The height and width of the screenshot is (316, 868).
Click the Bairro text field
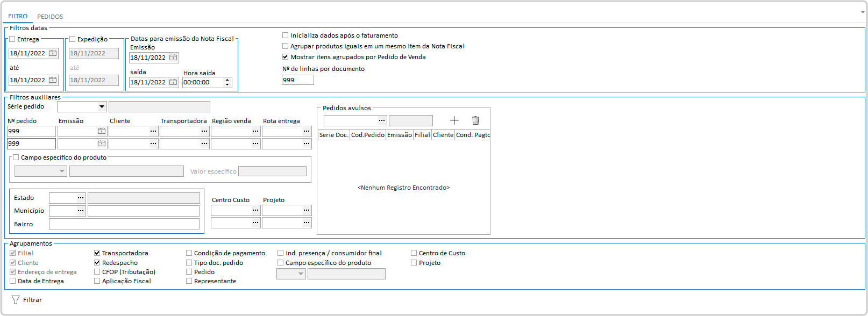pos(124,224)
